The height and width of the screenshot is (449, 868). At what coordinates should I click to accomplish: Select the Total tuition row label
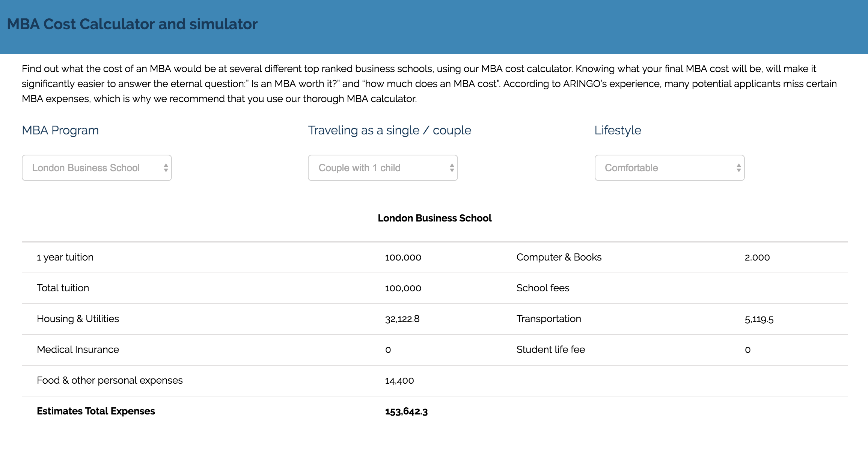click(x=63, y=288)
